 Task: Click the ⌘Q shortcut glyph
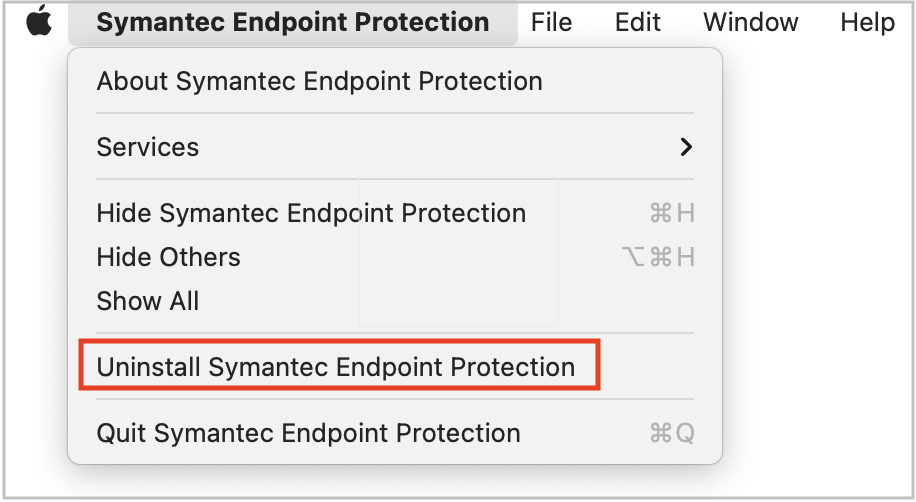[672, 434]
